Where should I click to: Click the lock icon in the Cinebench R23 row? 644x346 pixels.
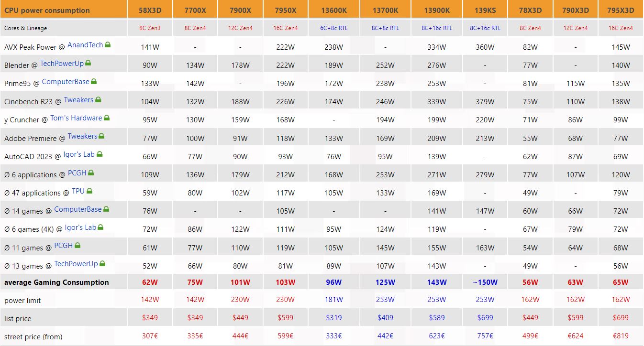click(x=98, y=99)
